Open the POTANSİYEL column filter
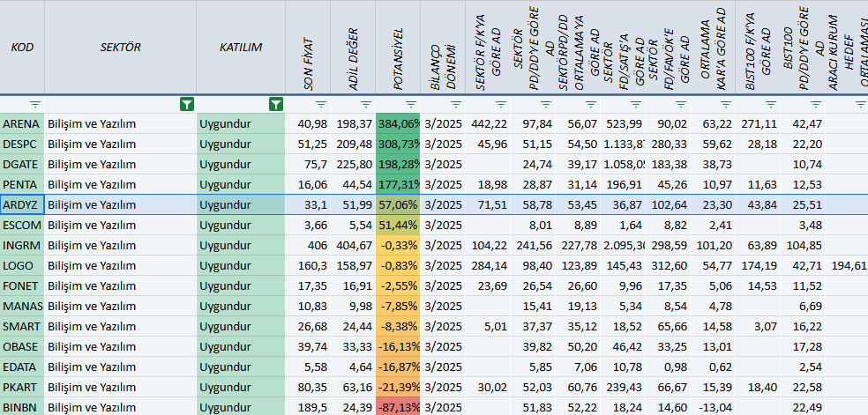 tap(411, 104)
